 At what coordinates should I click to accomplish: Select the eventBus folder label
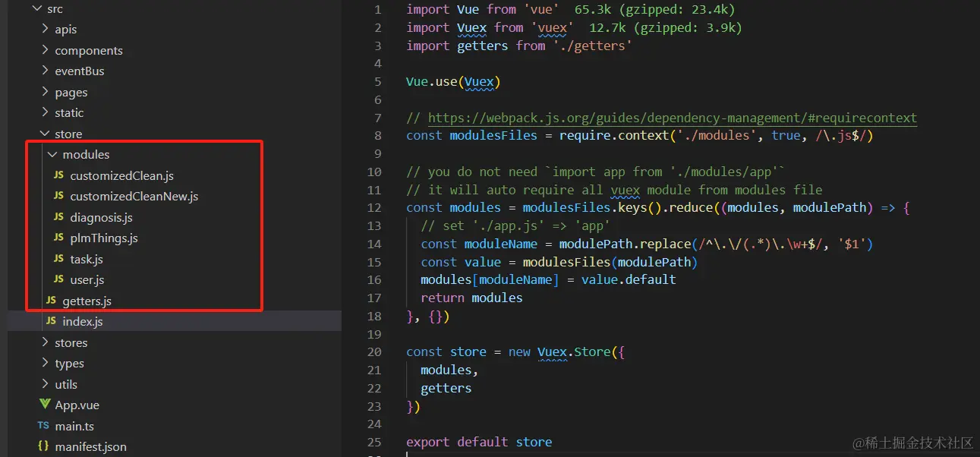pyautogui.click(x=80, y=71)
